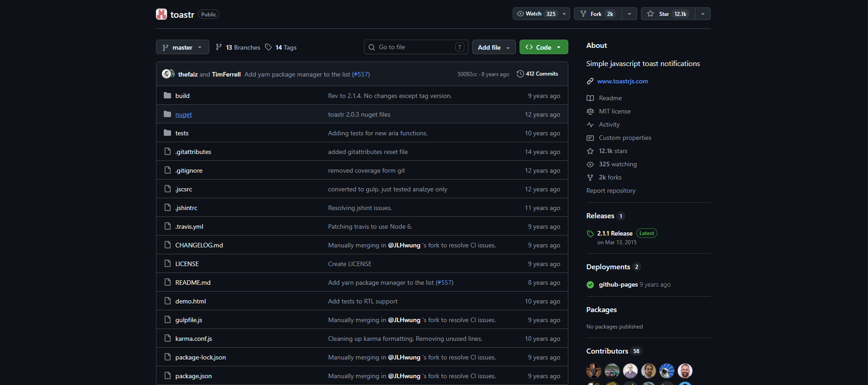
Task: Click the tests folder icon
Action: (x=167, y=133)
